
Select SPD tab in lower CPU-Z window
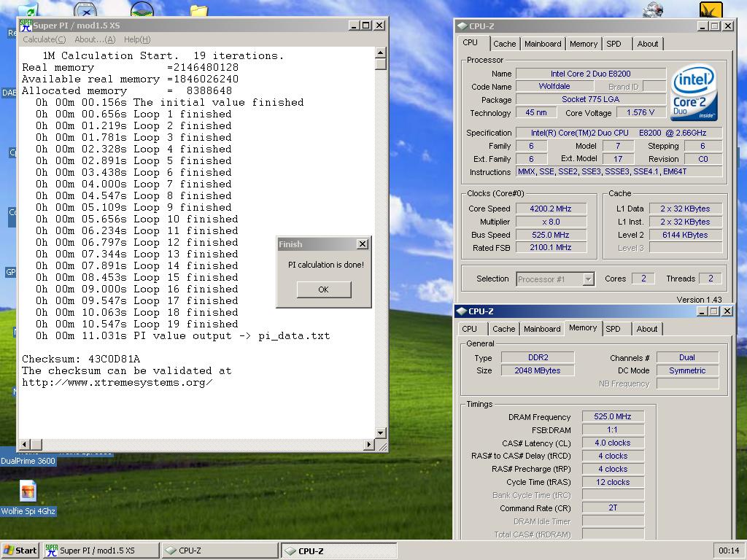(x=613, y=329)
